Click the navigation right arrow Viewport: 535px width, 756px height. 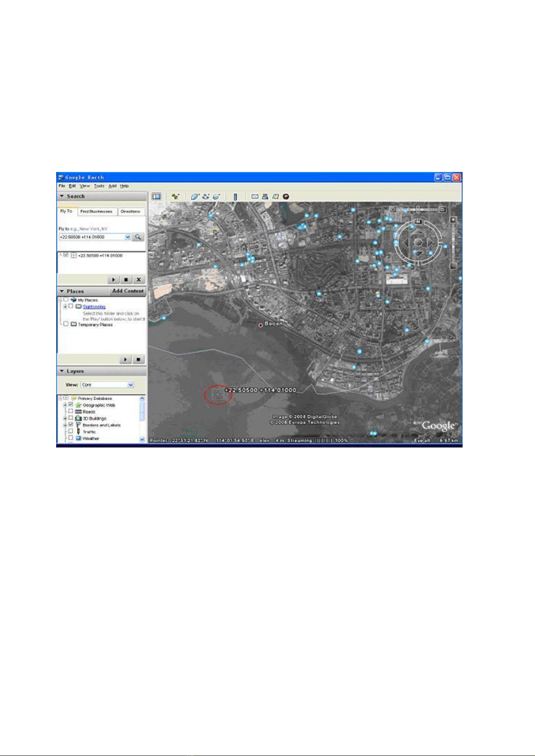pyautogui.click(x=430, y=242)
